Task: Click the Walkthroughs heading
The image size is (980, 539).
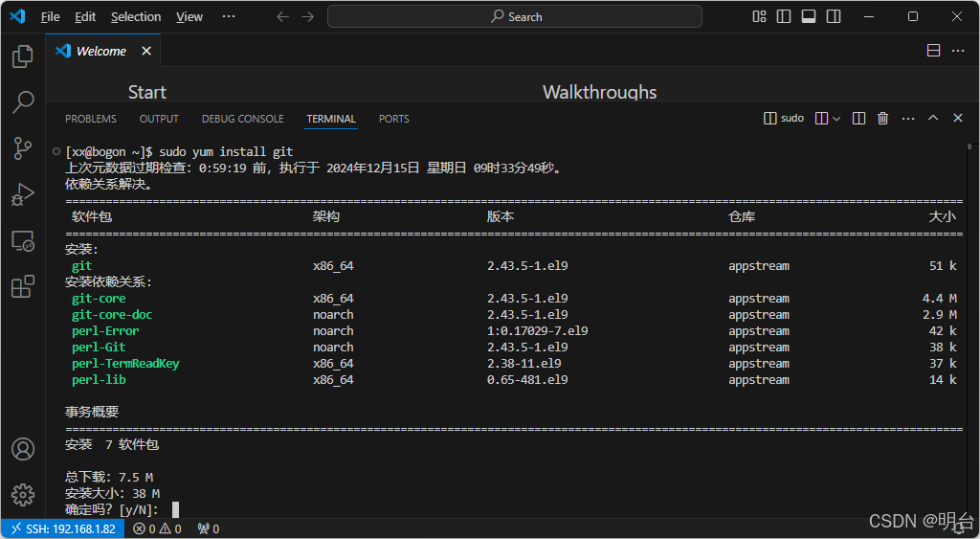Action: [599, 92]
